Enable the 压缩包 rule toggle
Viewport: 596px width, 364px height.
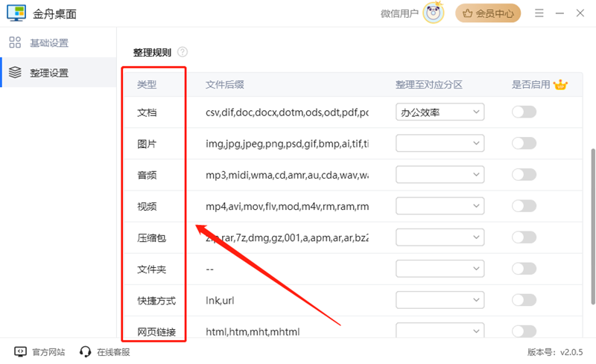524,237
